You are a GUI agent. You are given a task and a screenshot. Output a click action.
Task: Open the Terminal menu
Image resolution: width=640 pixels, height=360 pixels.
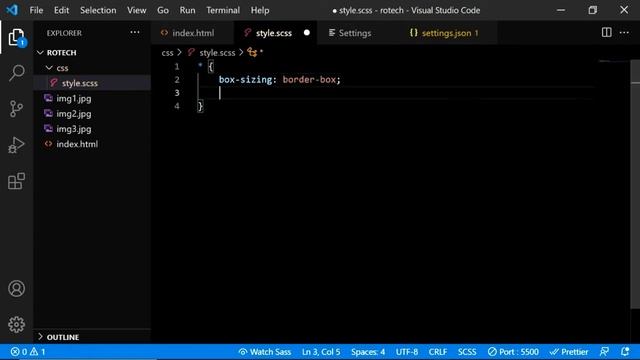click(x=223, y=10)
